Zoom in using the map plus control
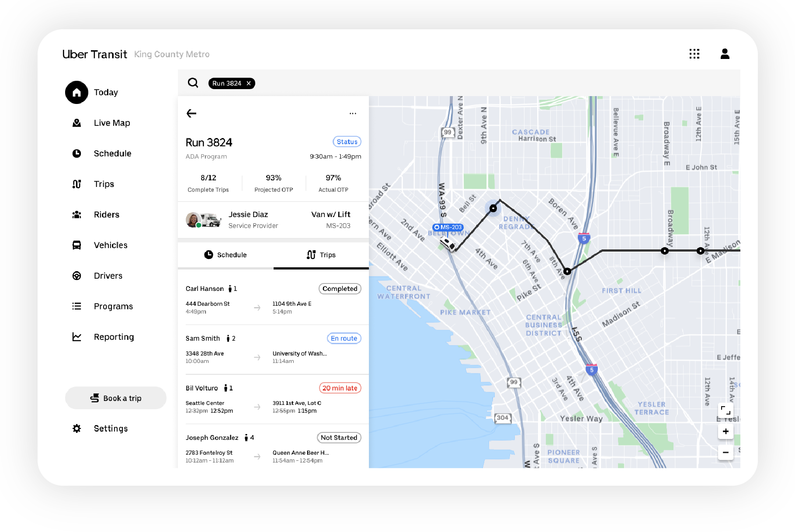This screenshot has width=795, height=532. (725, 432)
